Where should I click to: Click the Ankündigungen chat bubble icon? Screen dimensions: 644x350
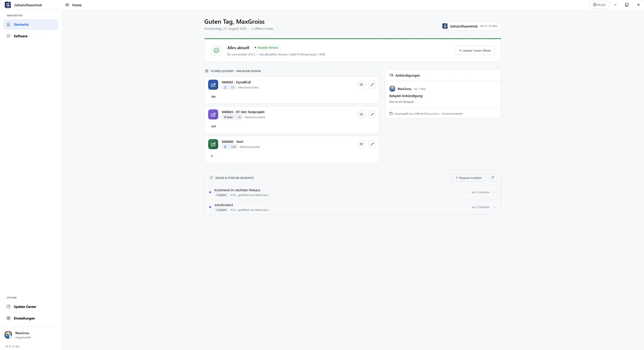(x=391, y=75)
